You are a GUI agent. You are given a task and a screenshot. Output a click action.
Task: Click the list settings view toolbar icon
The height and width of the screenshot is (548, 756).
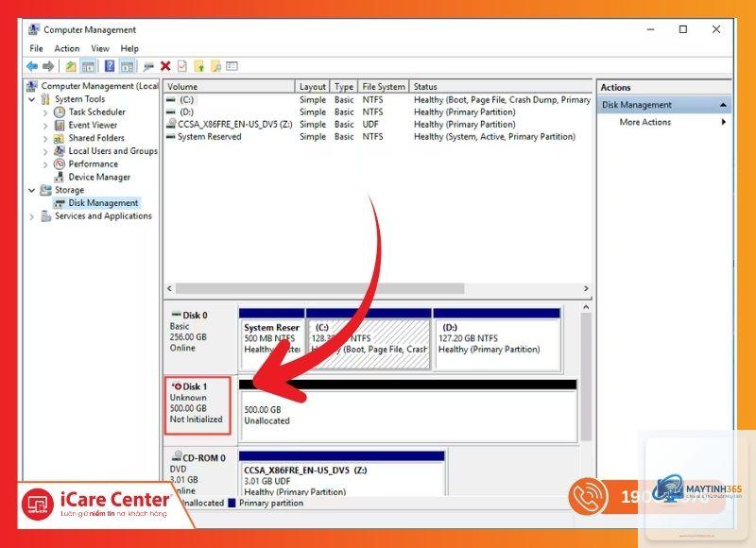click(x=232, y=66)
